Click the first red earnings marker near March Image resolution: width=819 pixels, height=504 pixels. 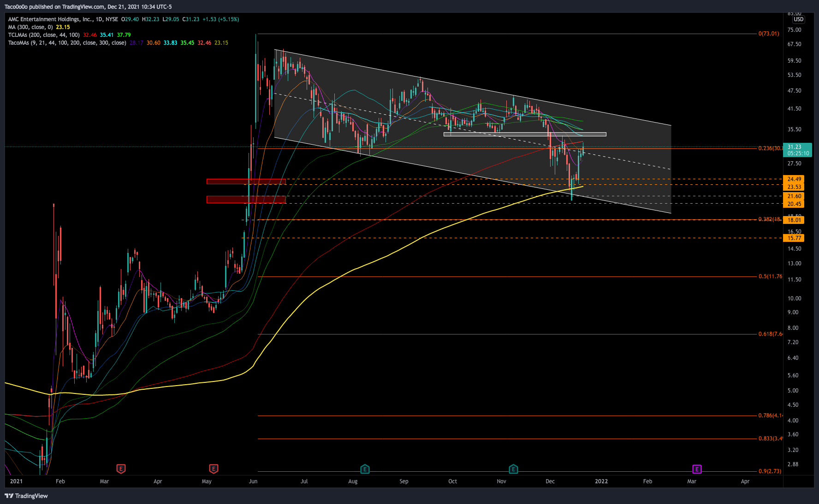click(121, 469)
